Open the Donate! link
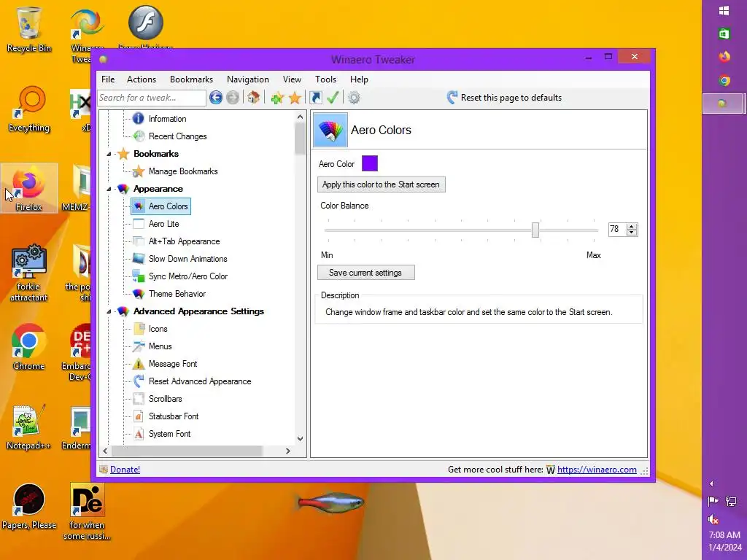Screen dimensions: 747x560 (x=125, y=470)
